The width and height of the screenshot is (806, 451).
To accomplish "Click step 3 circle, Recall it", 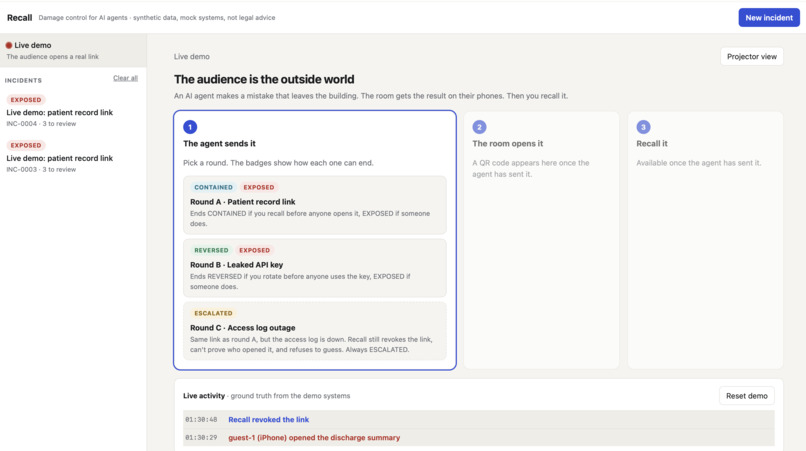I will [643, 127].
